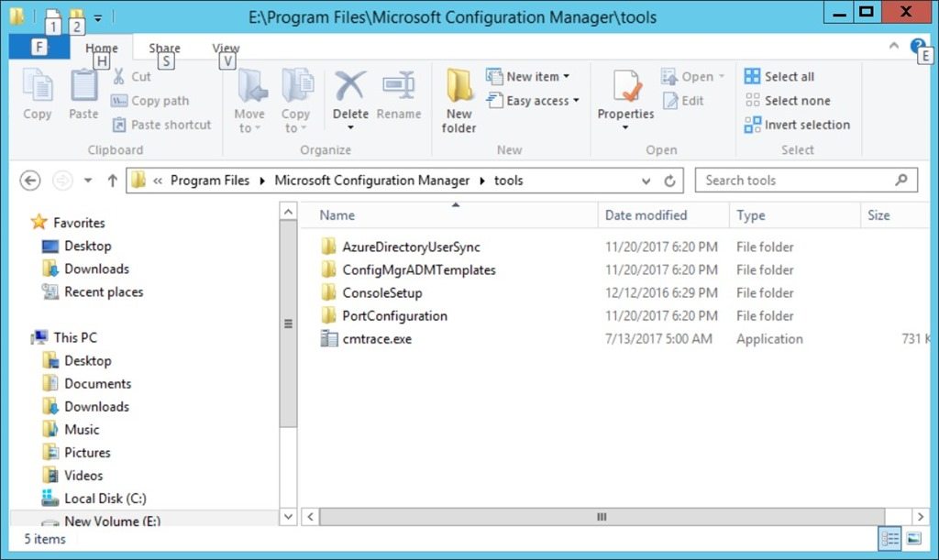Click the navigation pane scroll-down arrow

(288, 516)
